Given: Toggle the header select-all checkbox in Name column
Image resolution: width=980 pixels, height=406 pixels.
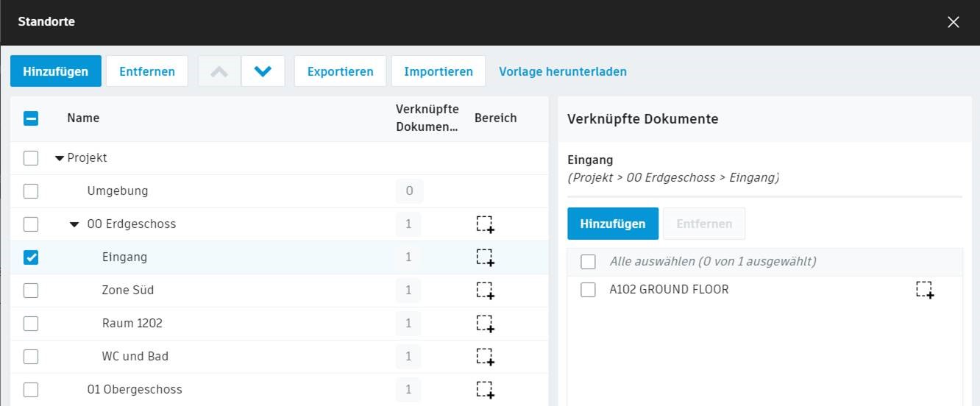Looking at the screenshot, I should (x=31, y=118).
